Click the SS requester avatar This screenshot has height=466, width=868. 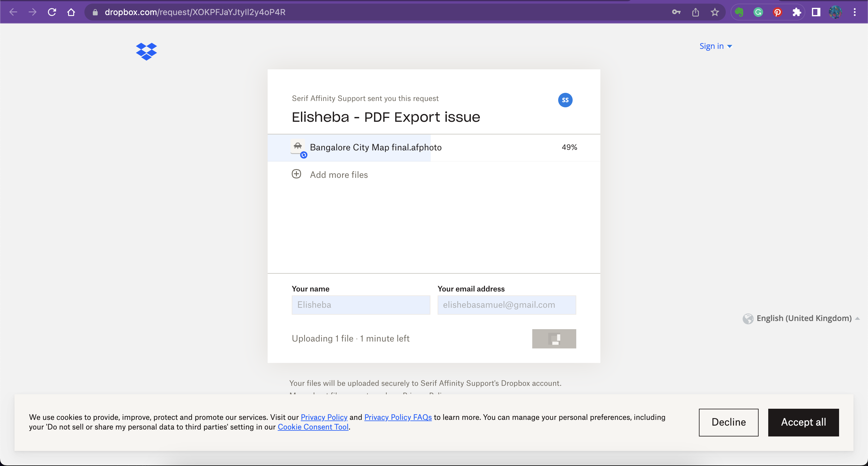point(565,100)
